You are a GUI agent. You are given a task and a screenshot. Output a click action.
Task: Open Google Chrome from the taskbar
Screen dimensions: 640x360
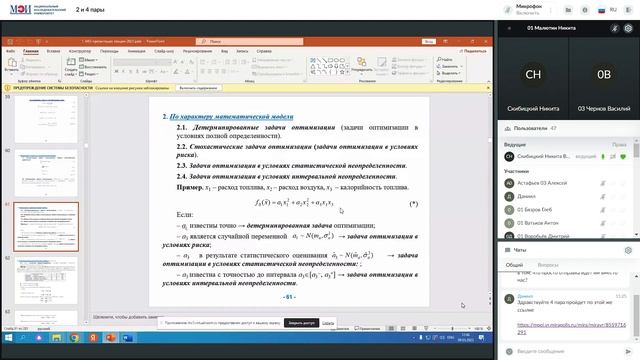pyautogui.click(x=74, y=338)
